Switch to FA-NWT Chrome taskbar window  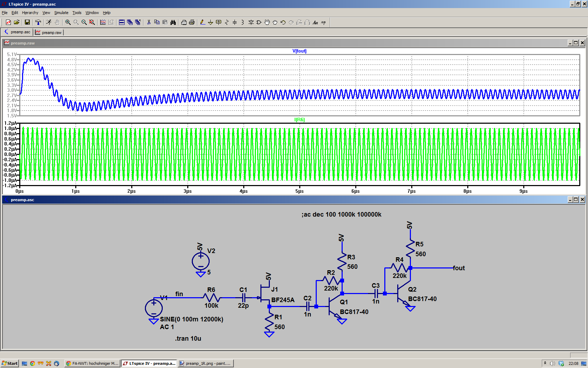tap(92, 363)
